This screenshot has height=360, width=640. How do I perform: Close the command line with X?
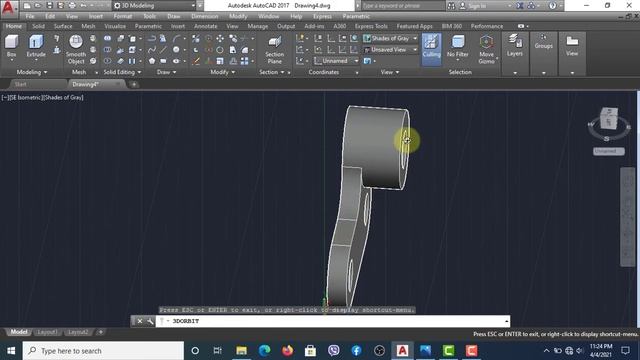140,321
